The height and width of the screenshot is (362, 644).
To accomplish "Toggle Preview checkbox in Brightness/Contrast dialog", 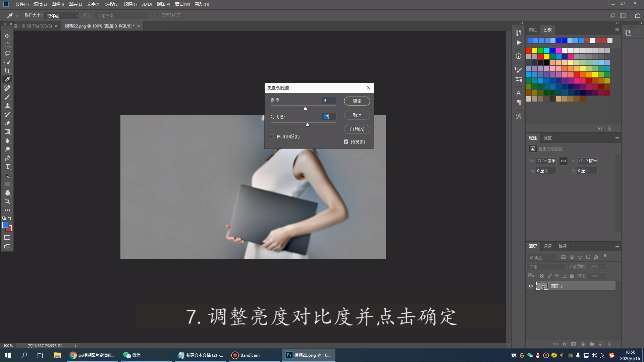I will click(346, 142).
